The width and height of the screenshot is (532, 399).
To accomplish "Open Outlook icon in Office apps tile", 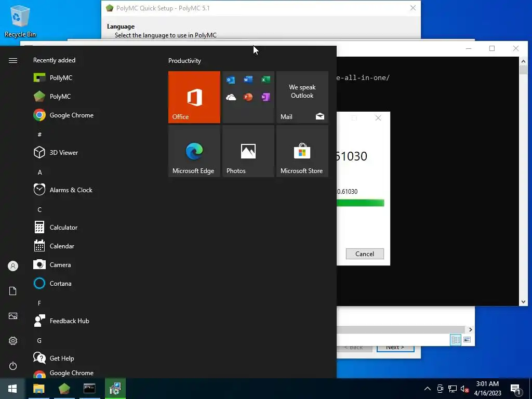I will point(231,79).
